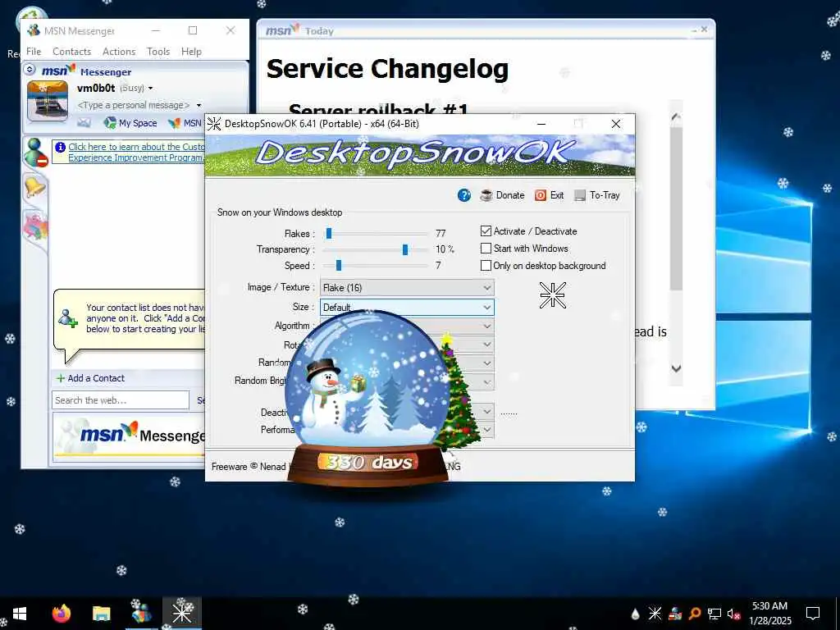840x630 pixels.
Task: Click the water drop tray icon
Action: [635, 614]
